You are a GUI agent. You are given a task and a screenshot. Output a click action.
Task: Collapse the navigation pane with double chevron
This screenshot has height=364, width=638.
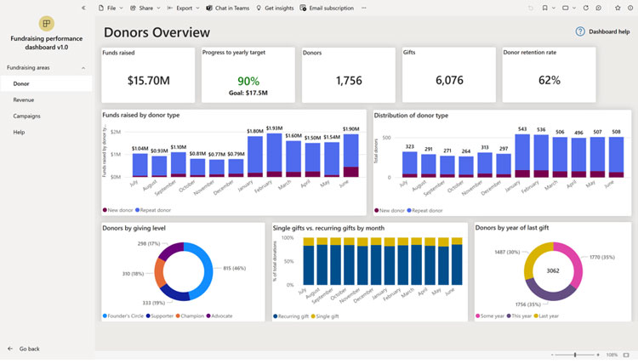pos(83,8)
